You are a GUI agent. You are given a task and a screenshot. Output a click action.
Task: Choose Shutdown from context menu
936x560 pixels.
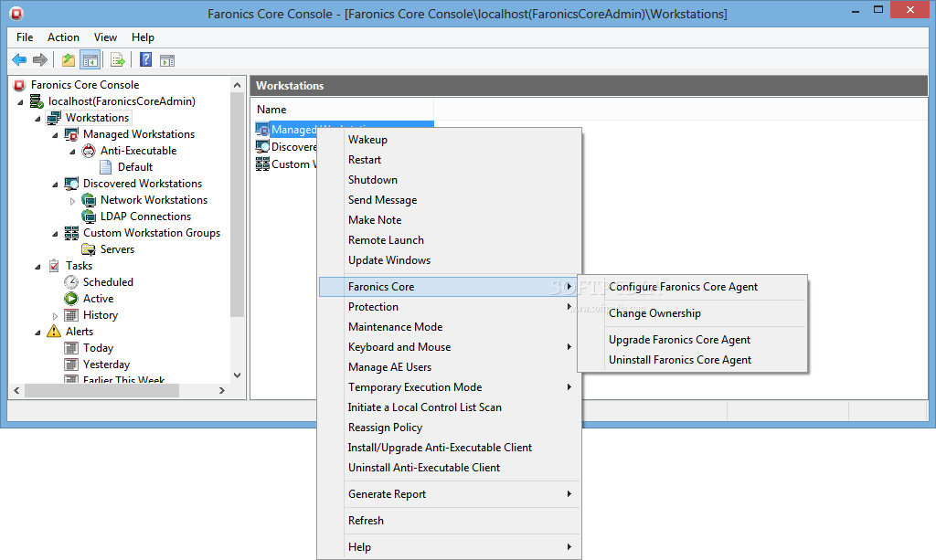click(449, 179)
